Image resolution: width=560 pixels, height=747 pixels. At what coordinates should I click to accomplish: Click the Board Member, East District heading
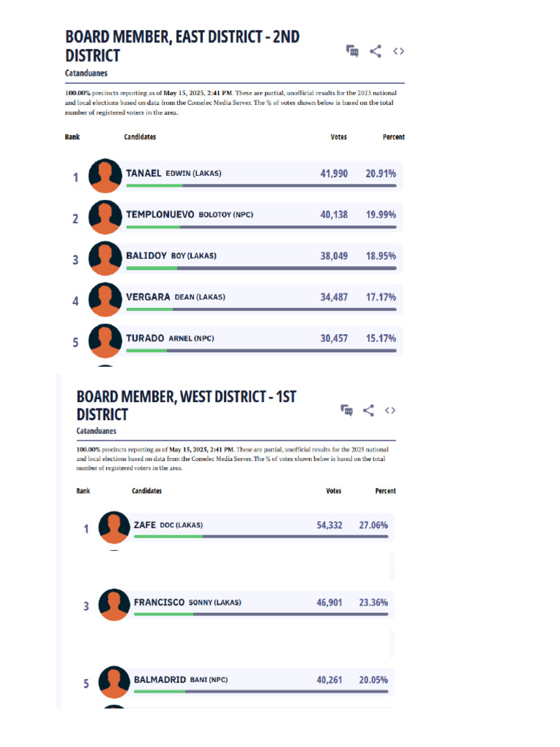(182, 46)
